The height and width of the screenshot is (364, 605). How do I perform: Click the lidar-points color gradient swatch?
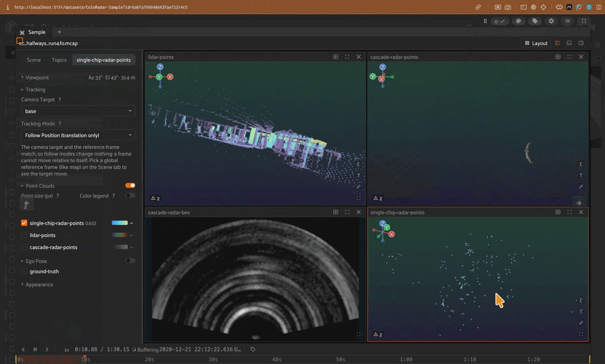pyautogui.click(x=119, y=235)
